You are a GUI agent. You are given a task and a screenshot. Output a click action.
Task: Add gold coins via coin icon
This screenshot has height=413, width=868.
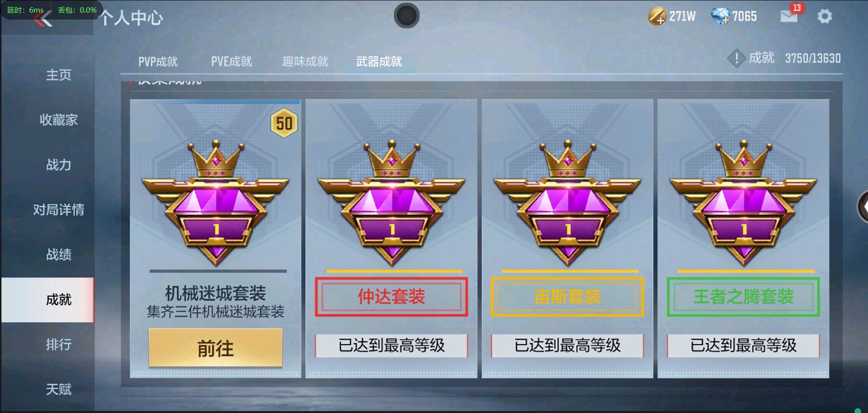click(657, 16)
